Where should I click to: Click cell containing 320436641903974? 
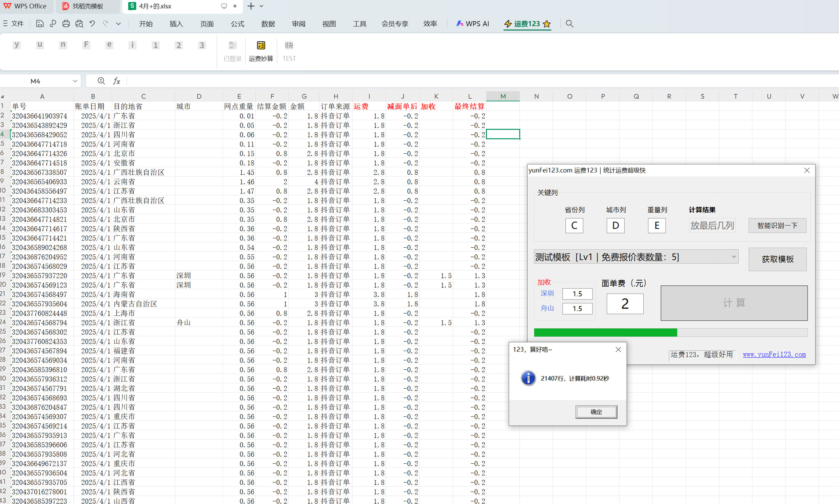pos(42,116)
